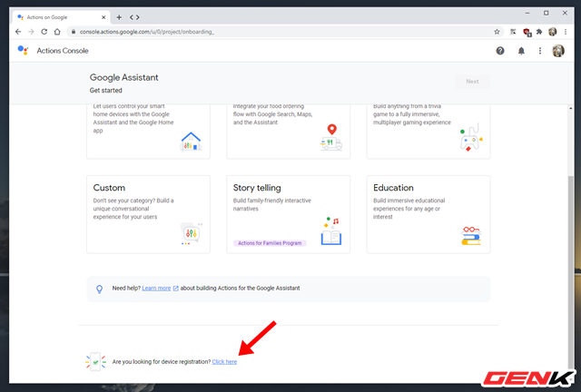The image size is (581, 392).
Task: Click the Custom chat bubble icon
Action: tap(192, 233)
